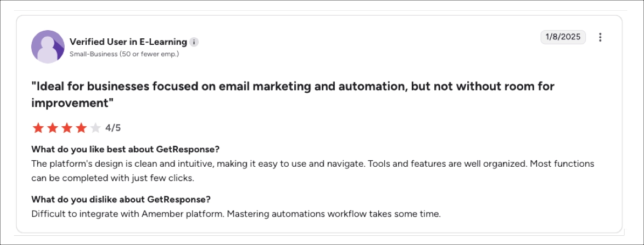Select the second red rating star

52,128
